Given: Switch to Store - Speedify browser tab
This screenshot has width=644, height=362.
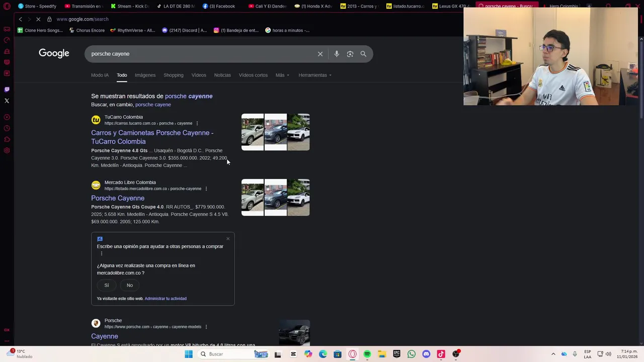Looking at the screenshot, I should coord(38,6).
